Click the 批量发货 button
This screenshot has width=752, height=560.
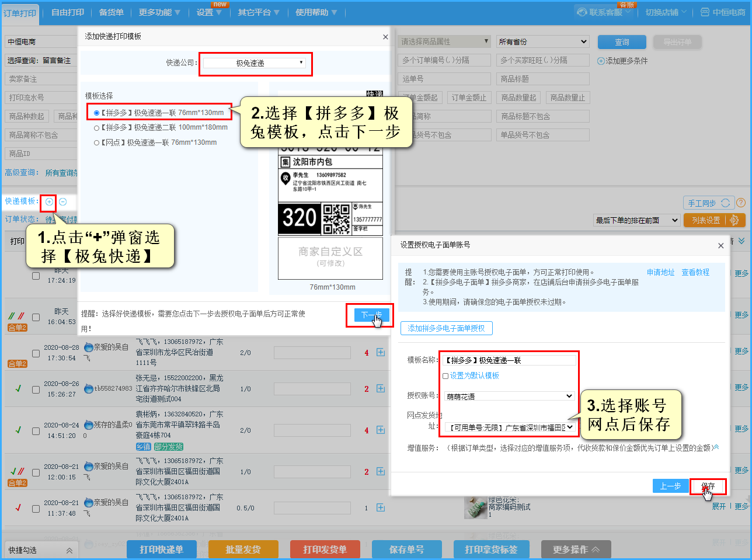(x=243, y=549)
